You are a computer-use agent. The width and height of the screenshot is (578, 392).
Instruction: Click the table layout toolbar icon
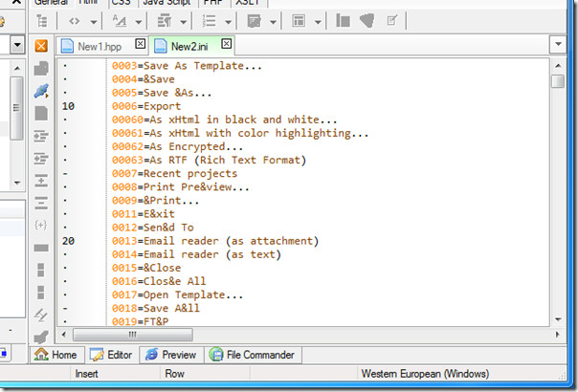[299, 21]
